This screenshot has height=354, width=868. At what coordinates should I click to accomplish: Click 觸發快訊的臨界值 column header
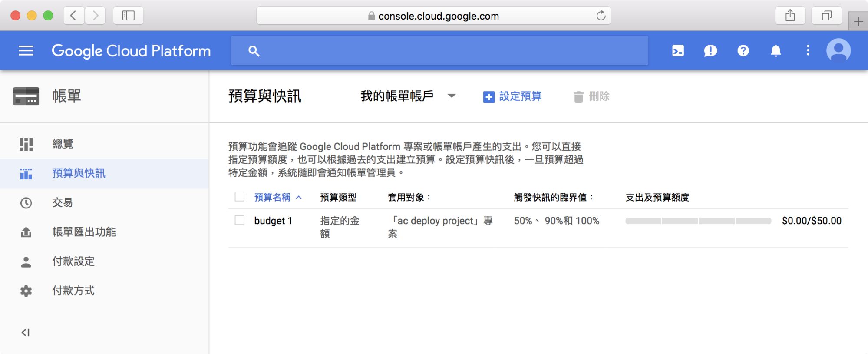[554, 197]
